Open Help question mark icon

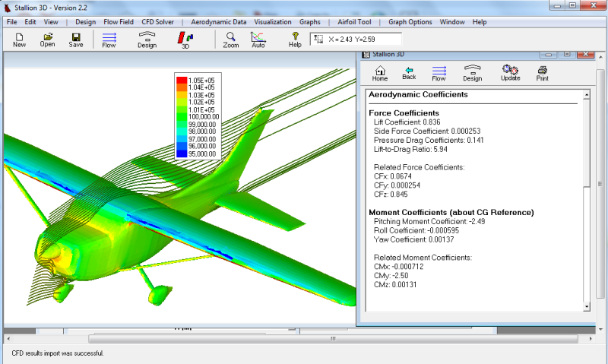pos(295,40)
